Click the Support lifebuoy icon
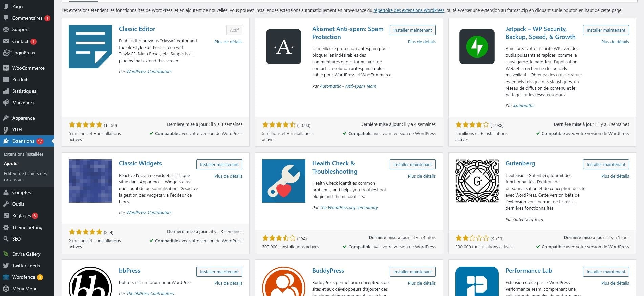 click(x=6, y=29)
